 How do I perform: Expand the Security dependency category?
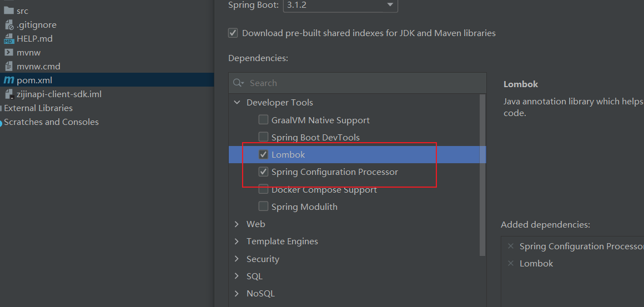[237, 259]
